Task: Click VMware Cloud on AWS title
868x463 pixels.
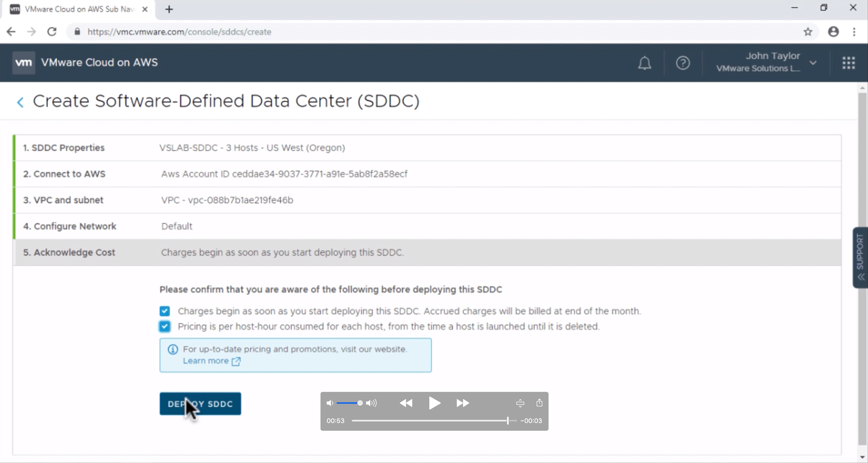Action: tap(100, 63)
